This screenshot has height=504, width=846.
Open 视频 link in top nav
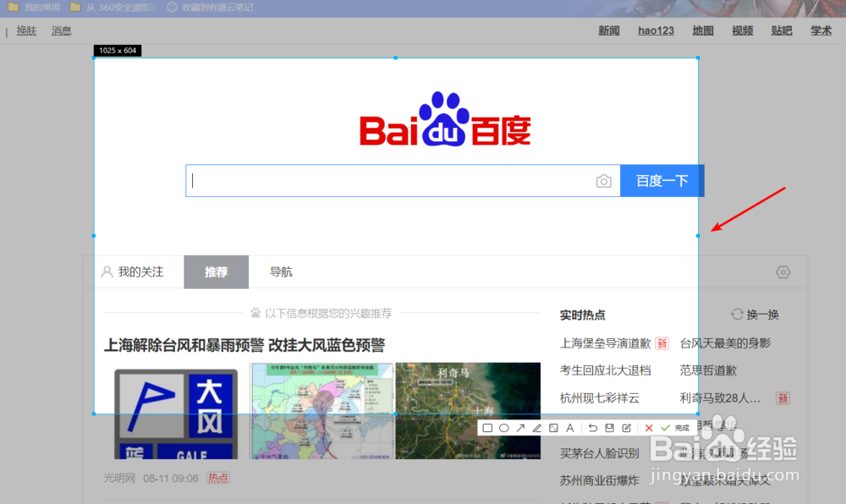[x=743, y=30]
